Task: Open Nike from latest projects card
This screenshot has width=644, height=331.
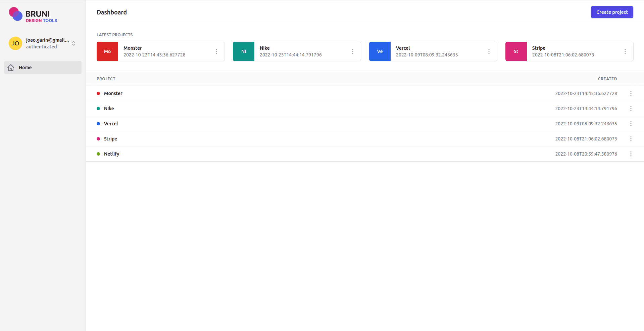Action: pyautogui.click(x=264, y=48)
